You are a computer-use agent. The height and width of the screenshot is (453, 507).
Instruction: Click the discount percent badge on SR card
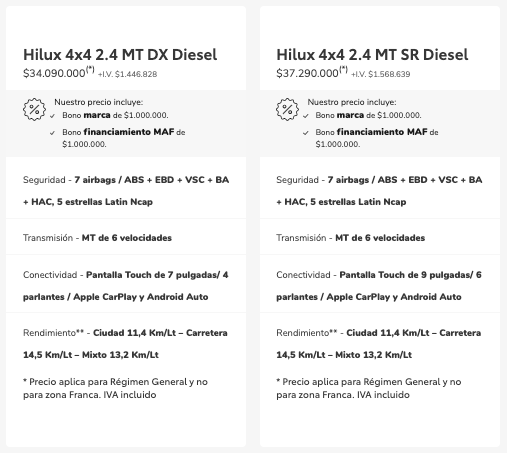pos(287,109)
